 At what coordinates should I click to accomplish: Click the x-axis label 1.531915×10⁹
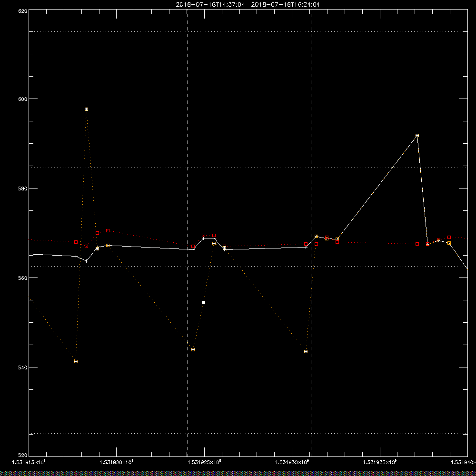[x=29, y=462]
